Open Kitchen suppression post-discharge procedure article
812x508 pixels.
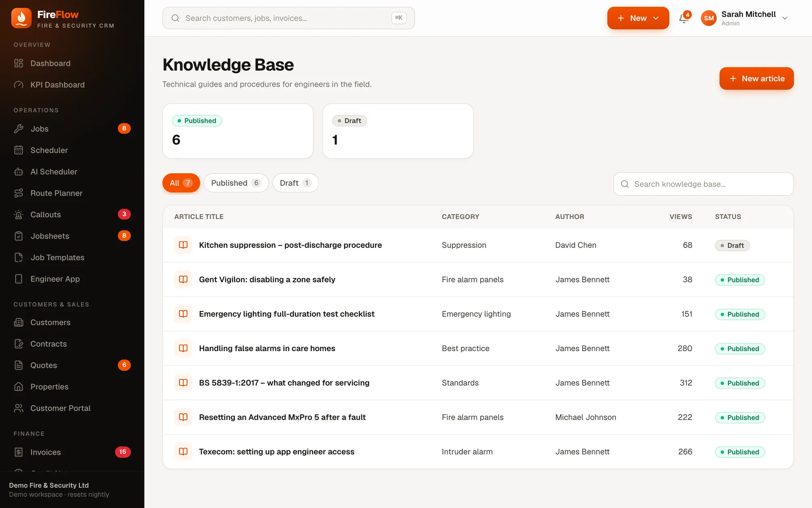point(290,245)
